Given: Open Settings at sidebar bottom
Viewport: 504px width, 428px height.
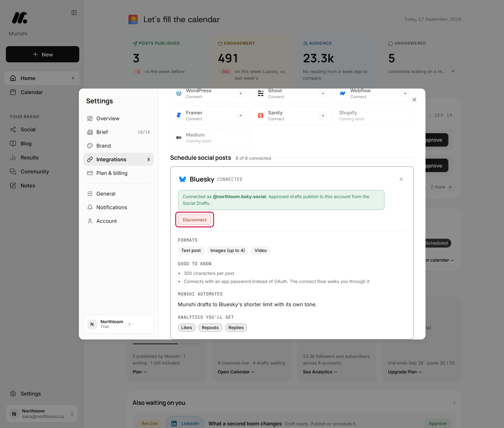Looking at the screenshot, I should (42, 394).
